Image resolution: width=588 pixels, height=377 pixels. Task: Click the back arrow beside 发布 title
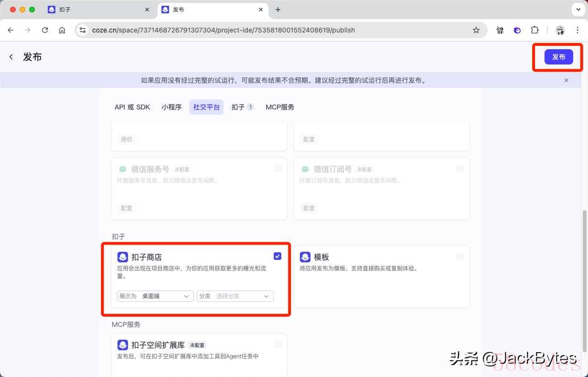pos(11,57)
